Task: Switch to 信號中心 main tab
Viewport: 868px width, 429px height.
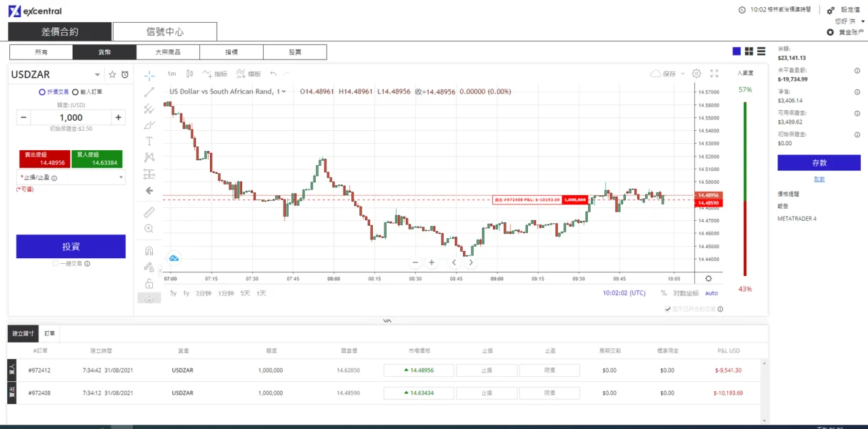Action: (165, 31)
